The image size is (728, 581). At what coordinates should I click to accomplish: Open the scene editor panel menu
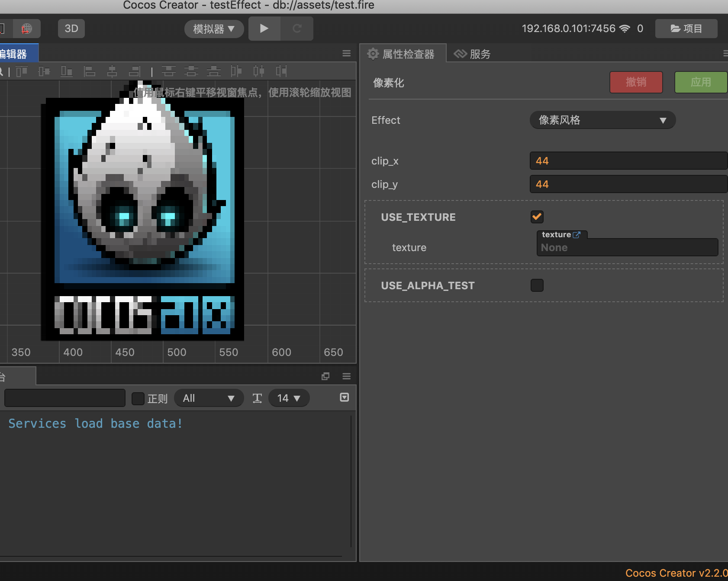pos(346,53)
